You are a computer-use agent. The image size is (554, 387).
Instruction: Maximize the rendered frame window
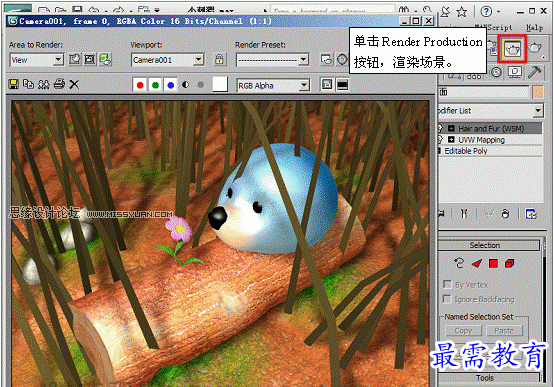pos(416,21)
